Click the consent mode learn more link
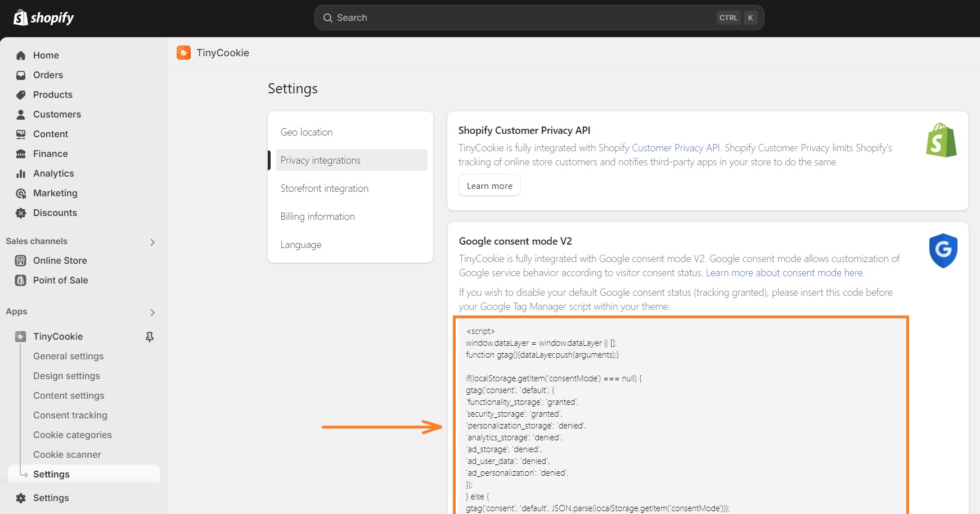Screen dimensions: 980x514 pyautogui.click(x=784, y=273)
